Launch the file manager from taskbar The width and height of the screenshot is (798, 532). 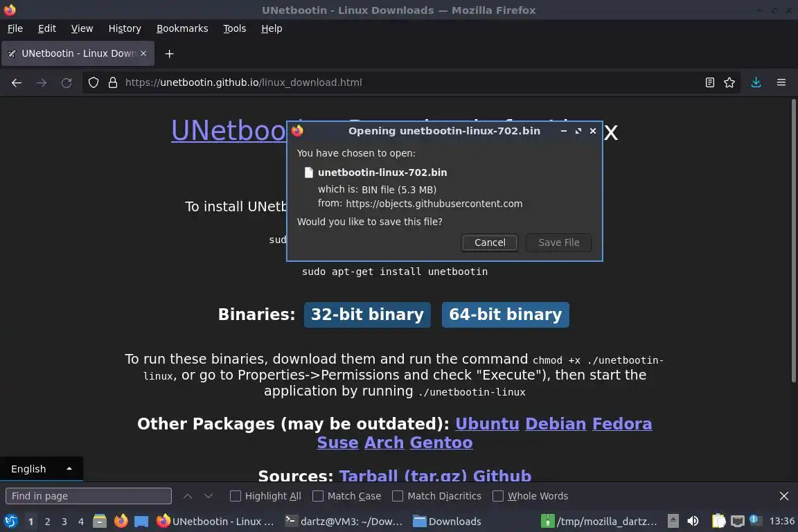pyautogui.click(x=100, y=522)
